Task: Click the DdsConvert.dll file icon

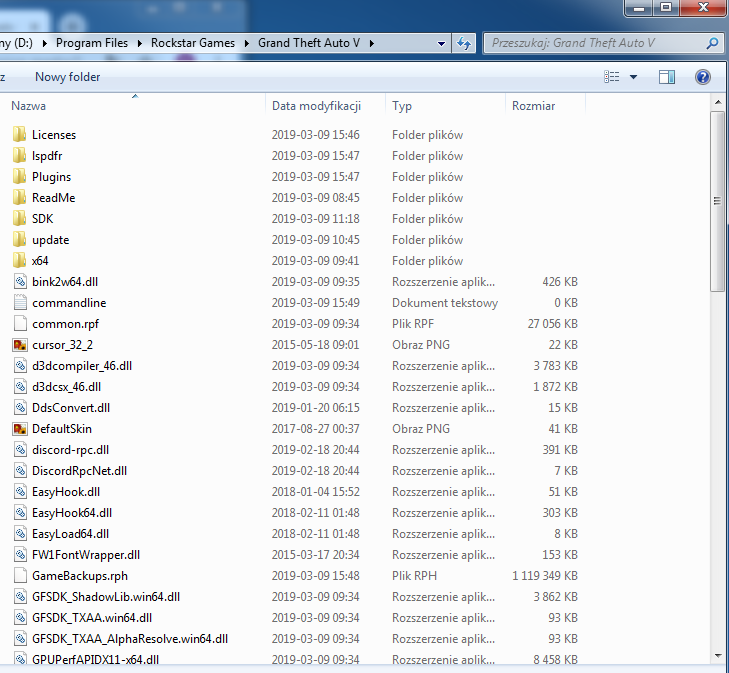Action: (20, 407)
